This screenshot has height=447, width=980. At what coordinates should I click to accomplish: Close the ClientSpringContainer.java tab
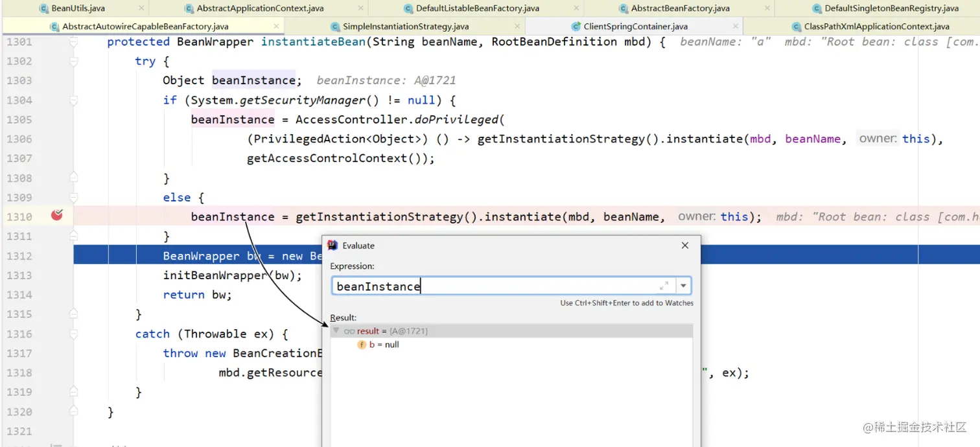point(736,27)
